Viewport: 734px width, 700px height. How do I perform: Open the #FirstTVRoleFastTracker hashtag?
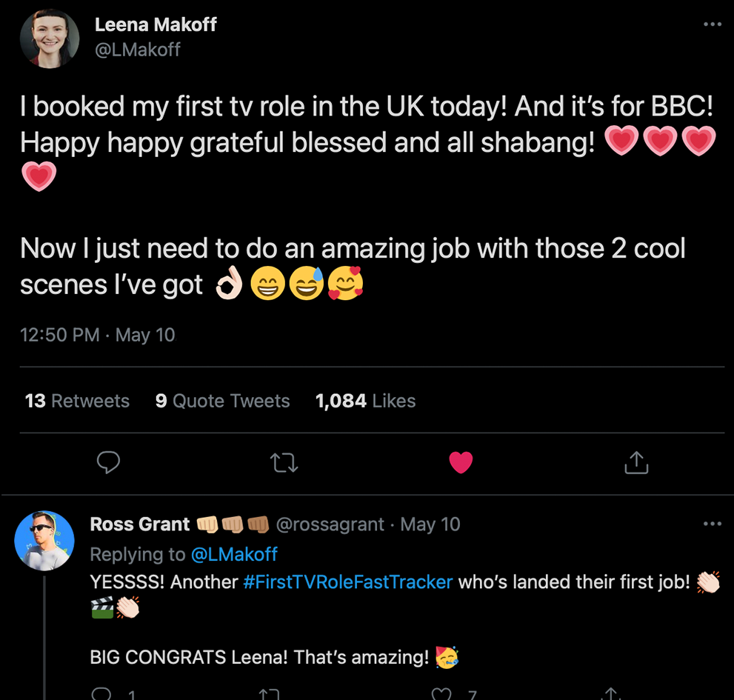pos(347,581)
